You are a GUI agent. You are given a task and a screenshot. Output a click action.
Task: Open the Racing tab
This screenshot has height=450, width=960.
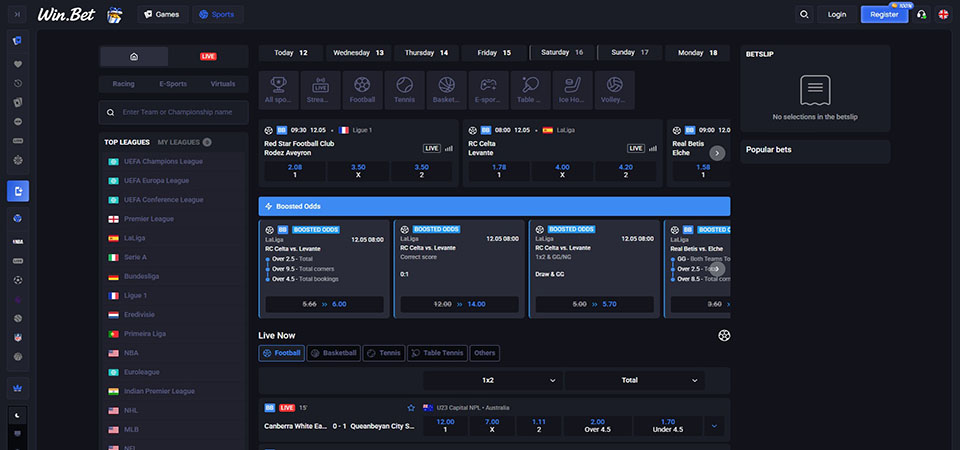[124, 84]
